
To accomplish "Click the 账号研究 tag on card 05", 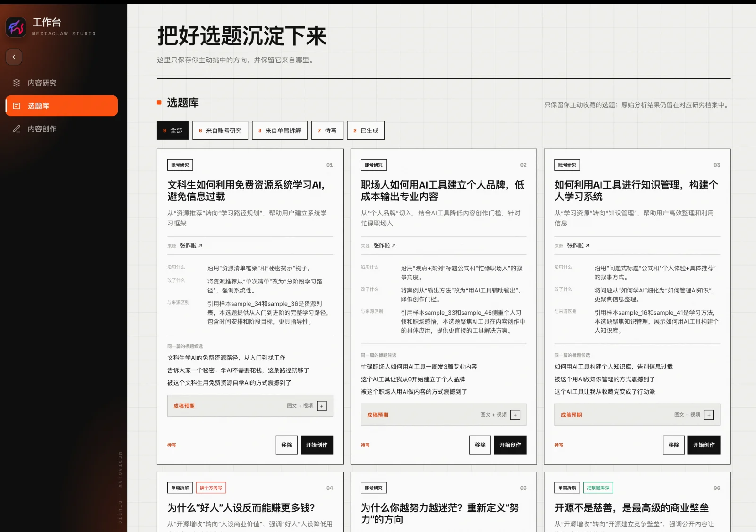I will (x=374, y=488).
